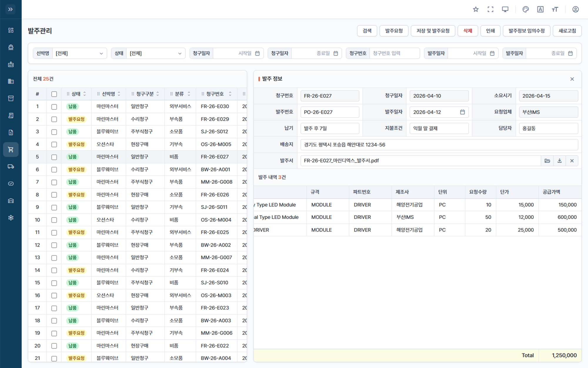
Task: Click the 발주요청 button
Action: (394, 31)
